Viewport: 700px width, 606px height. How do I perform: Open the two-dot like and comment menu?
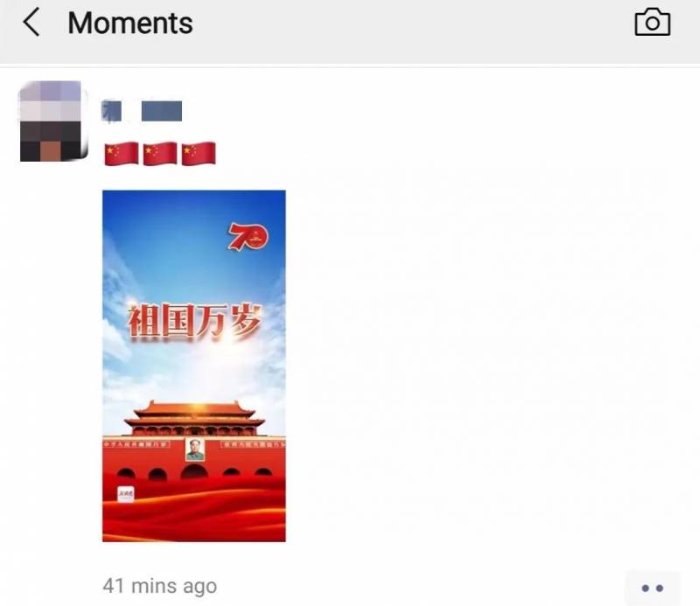652,588
